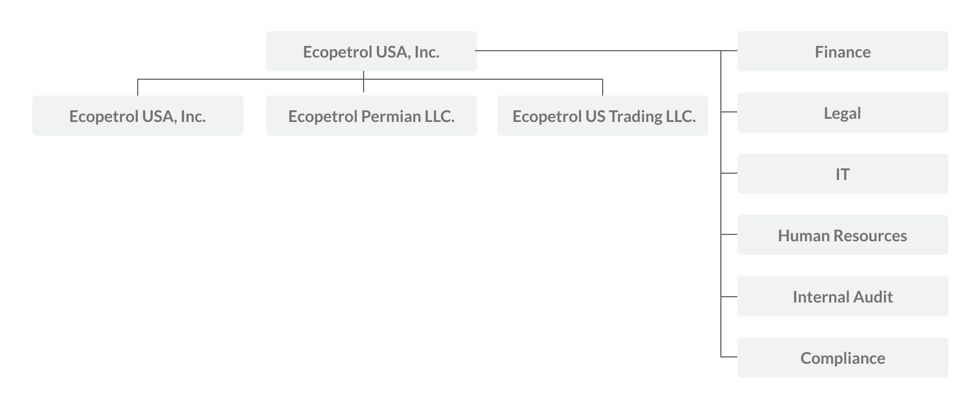Screen dimensions: 980x406
Task: Choose the Compliance box
Action: tap(842, 357)
